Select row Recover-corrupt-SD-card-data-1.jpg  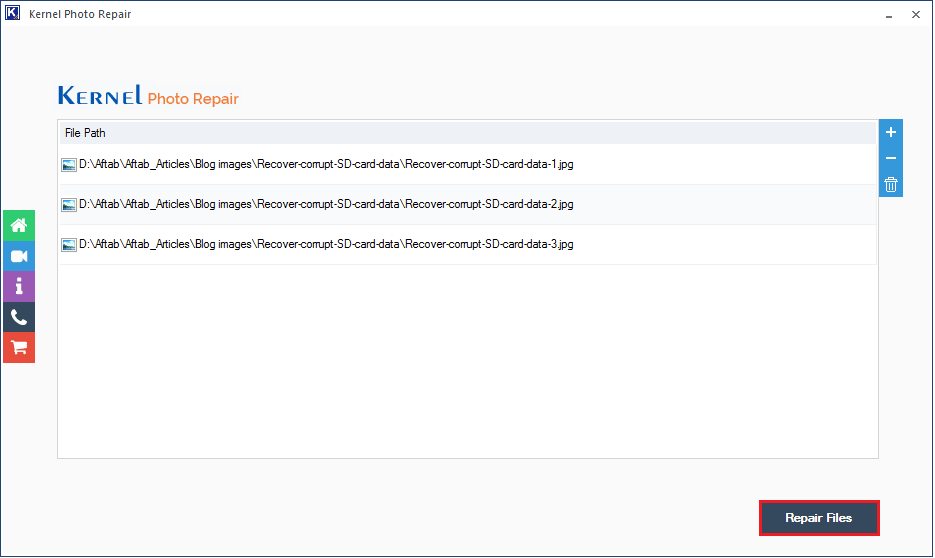[x=468, y=165]
